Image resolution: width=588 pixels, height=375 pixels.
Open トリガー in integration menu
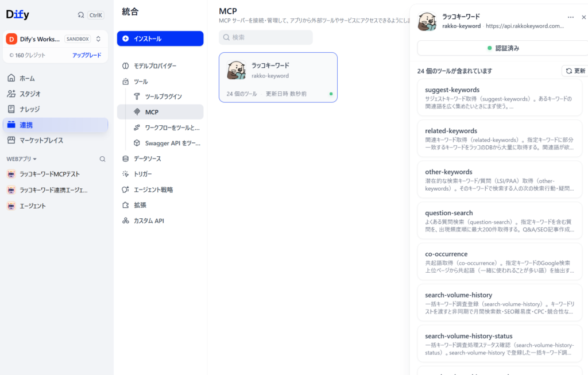pyautogui.click(x=160, y=174)
